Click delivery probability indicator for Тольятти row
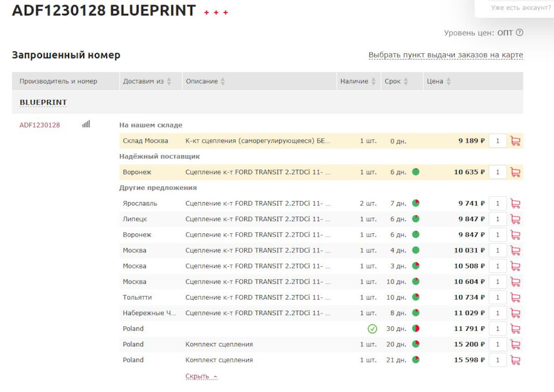 point(416,297)
